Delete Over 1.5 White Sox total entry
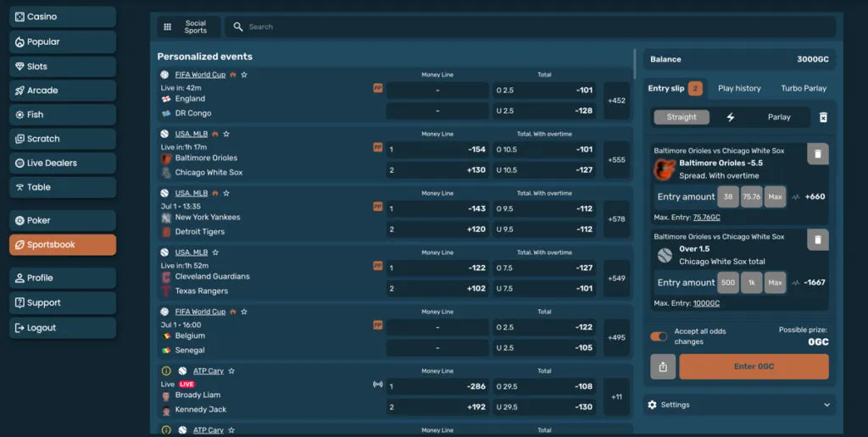This screenshot has width=868, height=437. click(x=818, y=240)
